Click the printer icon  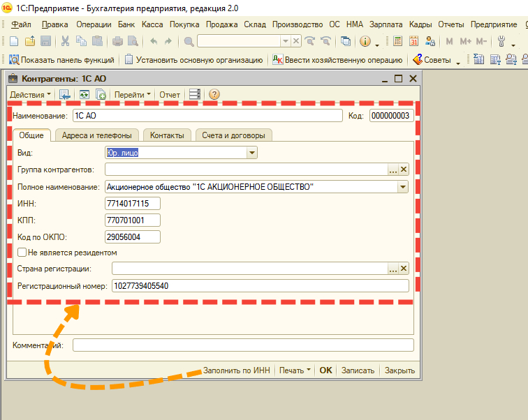[x=117, y=41]
